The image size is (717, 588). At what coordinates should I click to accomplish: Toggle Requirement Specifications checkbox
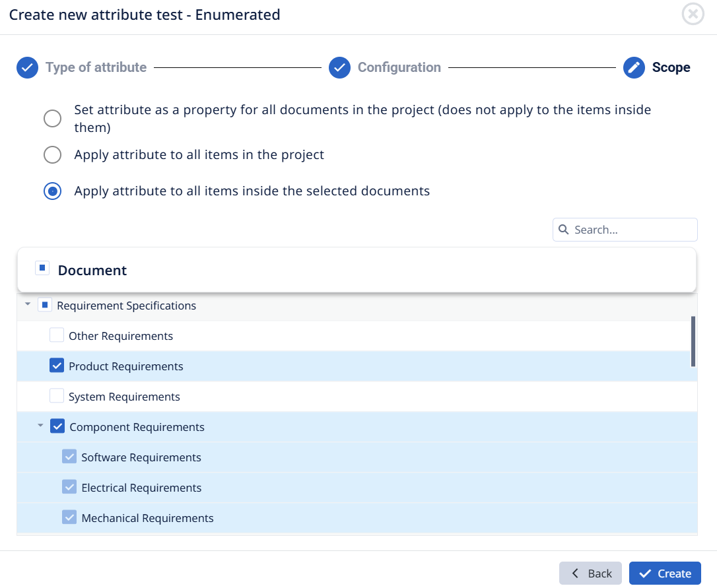(45, 304)
